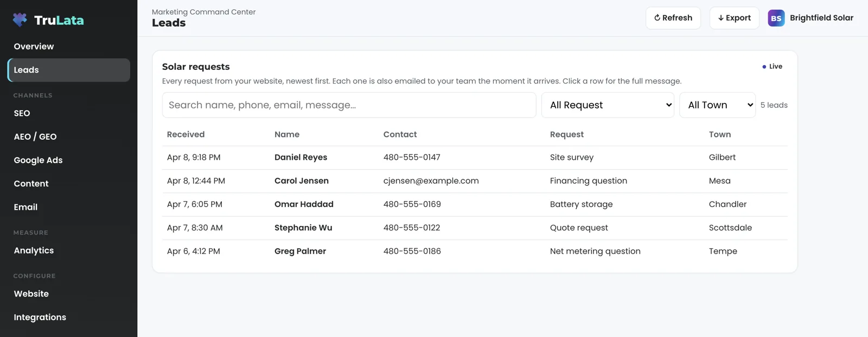Open Stephanie Wu's quote request
Screen dimensions: 868x337
475,228
